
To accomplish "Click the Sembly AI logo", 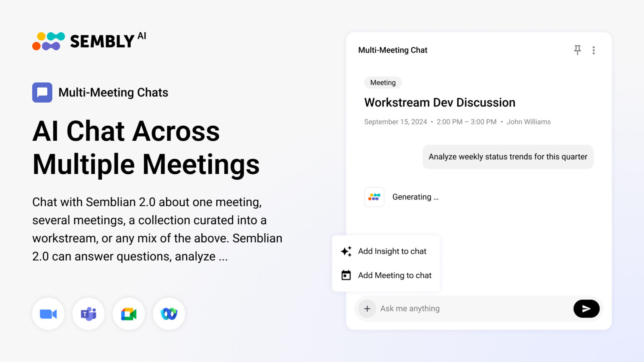I will coord(88,41).
